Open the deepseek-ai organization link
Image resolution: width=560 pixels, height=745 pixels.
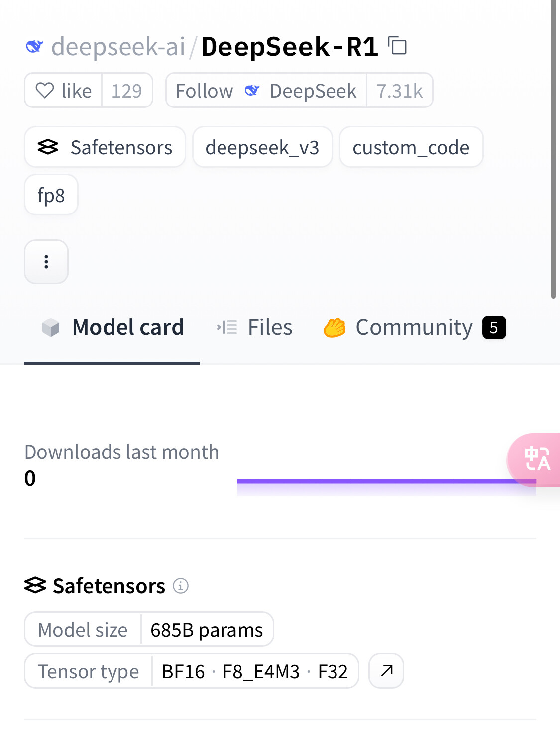point(118,47)
